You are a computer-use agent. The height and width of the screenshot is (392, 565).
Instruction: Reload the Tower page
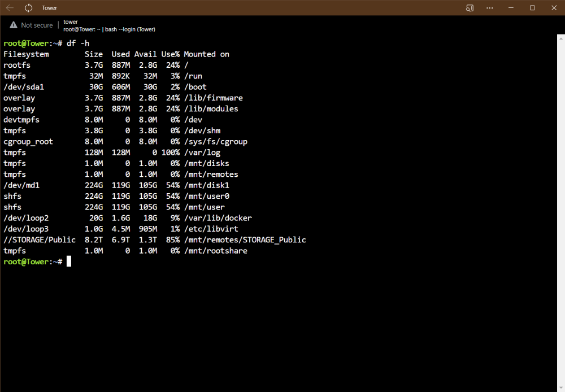[28, 7]
